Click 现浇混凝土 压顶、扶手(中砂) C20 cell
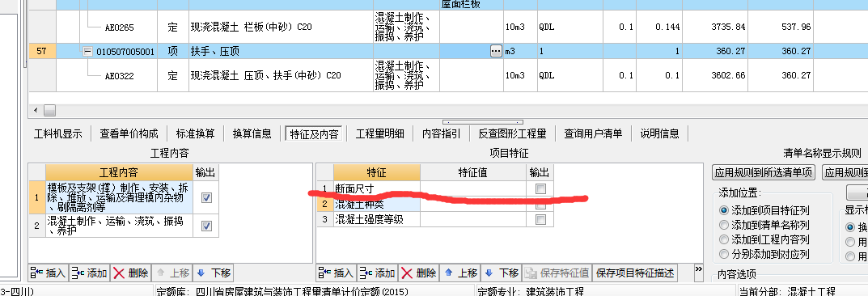 (281, 75)
